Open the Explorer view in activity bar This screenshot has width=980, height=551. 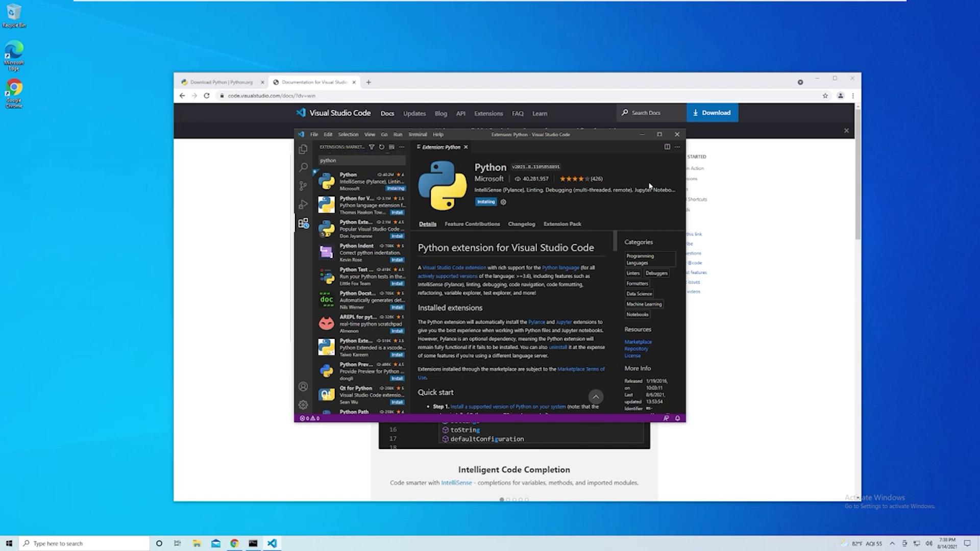click(303, 149)
